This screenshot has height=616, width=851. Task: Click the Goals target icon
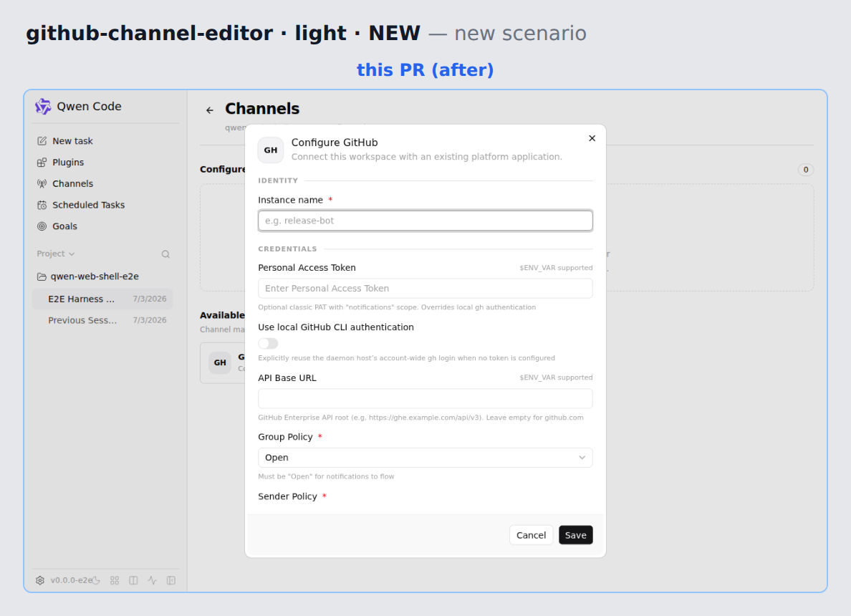[x=42, y=226]
